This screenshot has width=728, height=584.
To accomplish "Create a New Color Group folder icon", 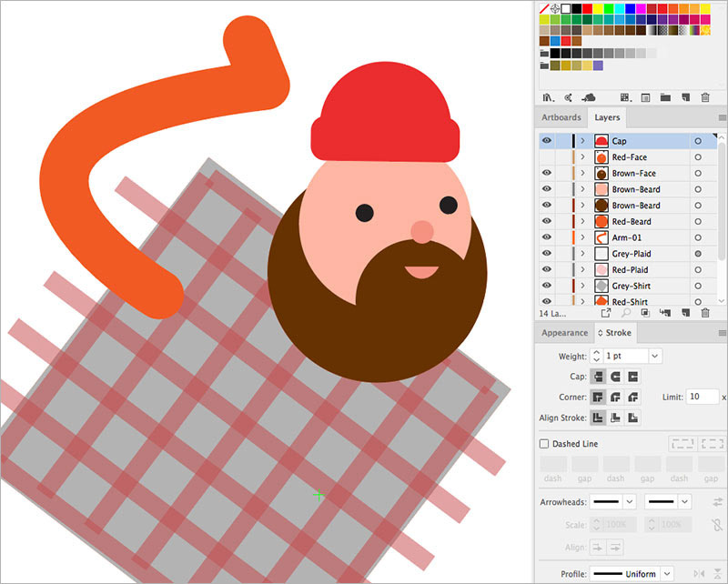I will tap(665, 97).
